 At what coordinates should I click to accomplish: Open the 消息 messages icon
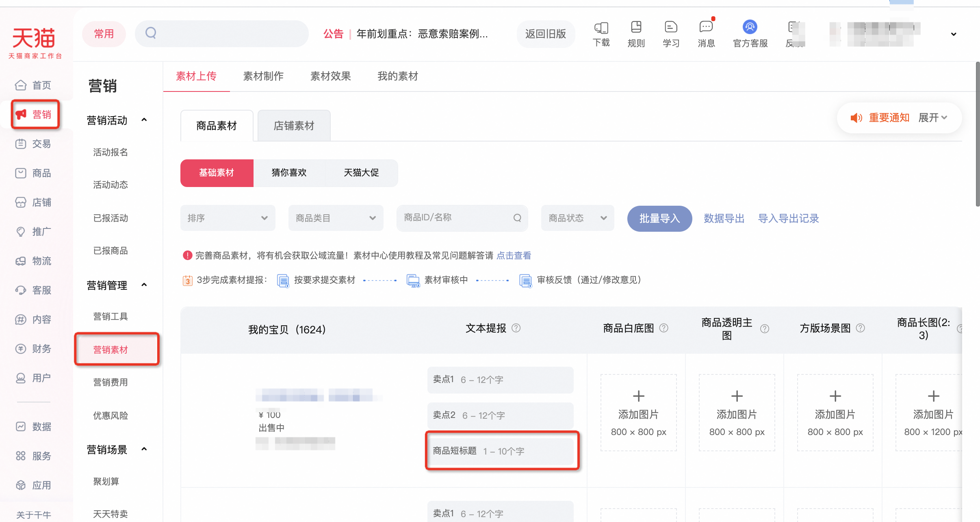pos(706,34)
